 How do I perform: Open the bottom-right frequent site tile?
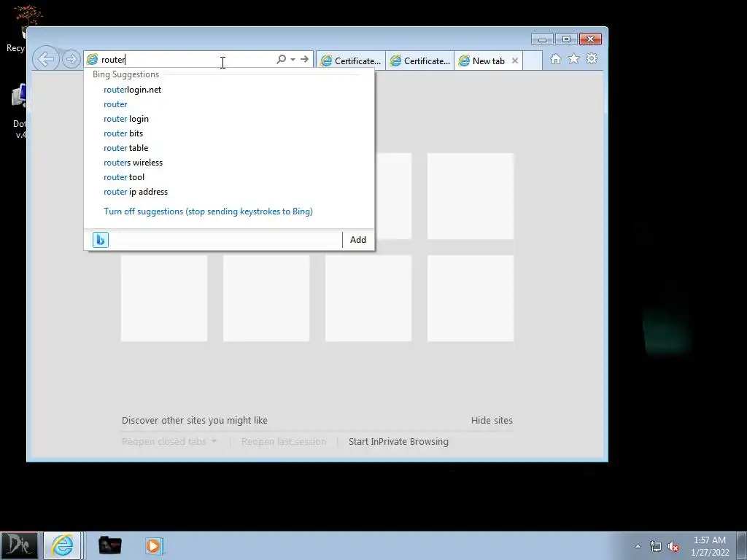coord(471,298)
